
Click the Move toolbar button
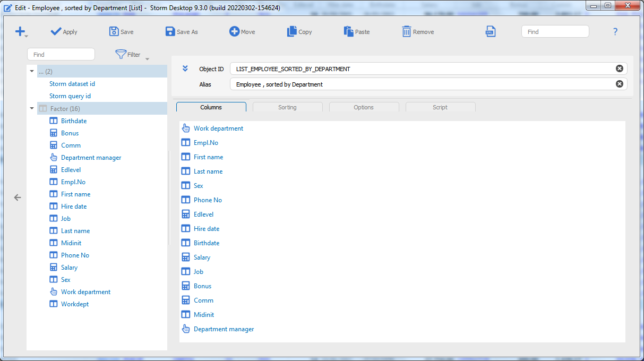point(242,32)
